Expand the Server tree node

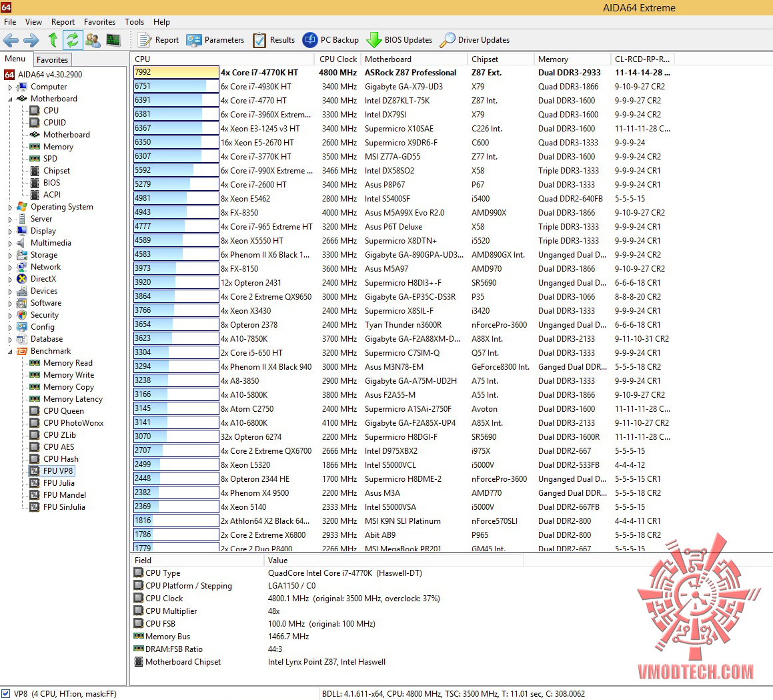pyautogui.click(x=10, y=219)
